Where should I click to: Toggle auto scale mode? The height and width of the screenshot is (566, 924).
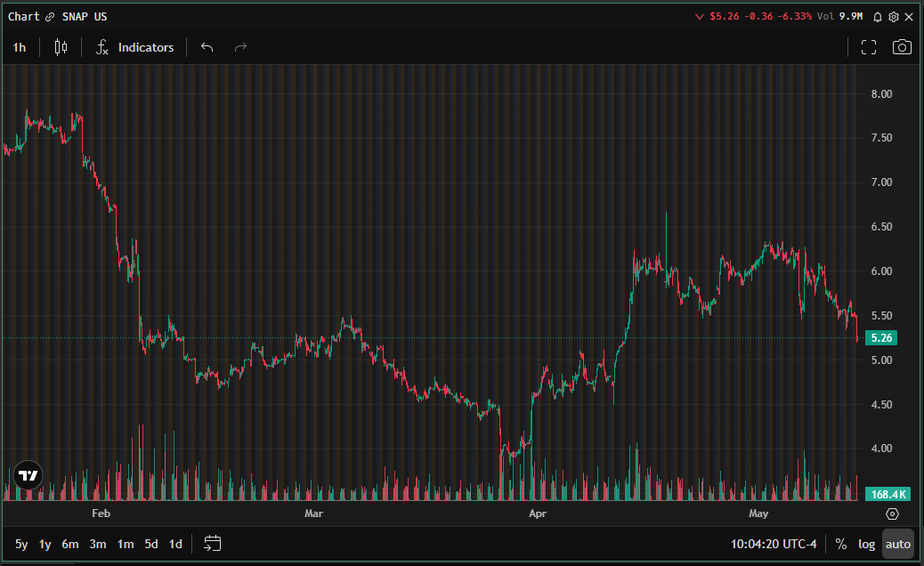pos(898,545)
